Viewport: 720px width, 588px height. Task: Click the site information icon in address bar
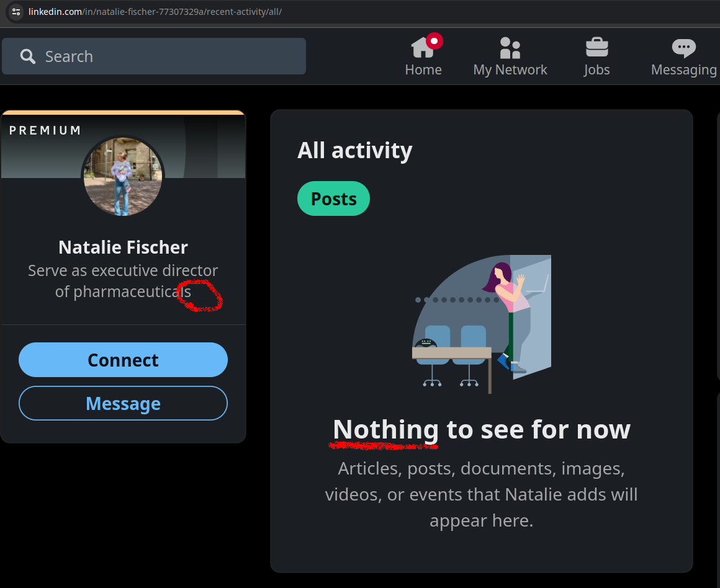pos(16,12)
